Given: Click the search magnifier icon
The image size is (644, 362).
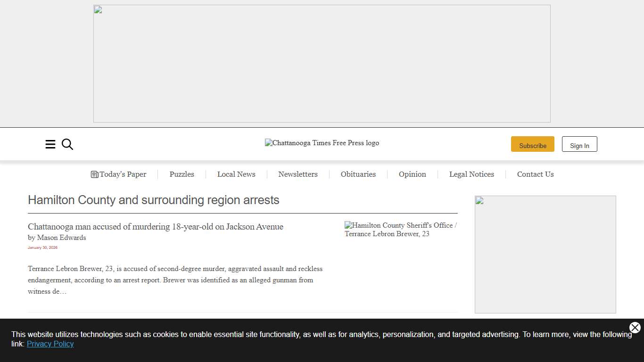Looking at the screenshot, I should click(x=67, y=144).
